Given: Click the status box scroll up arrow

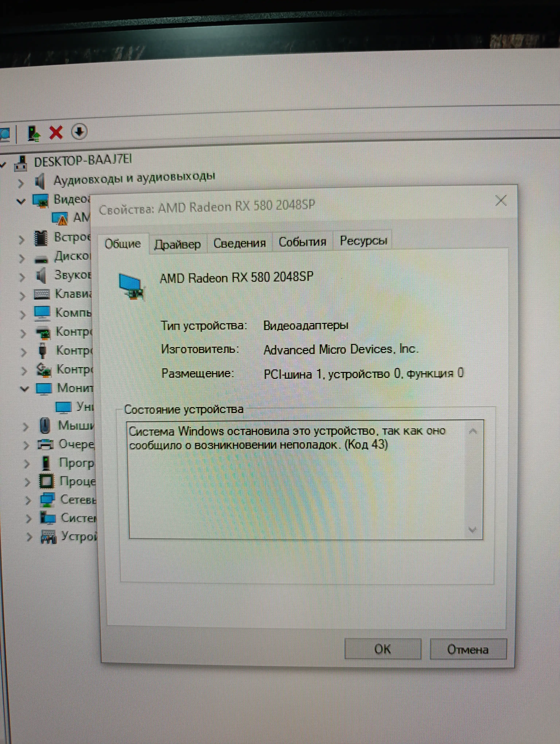Looking at the screenshot, I should 473,431.
